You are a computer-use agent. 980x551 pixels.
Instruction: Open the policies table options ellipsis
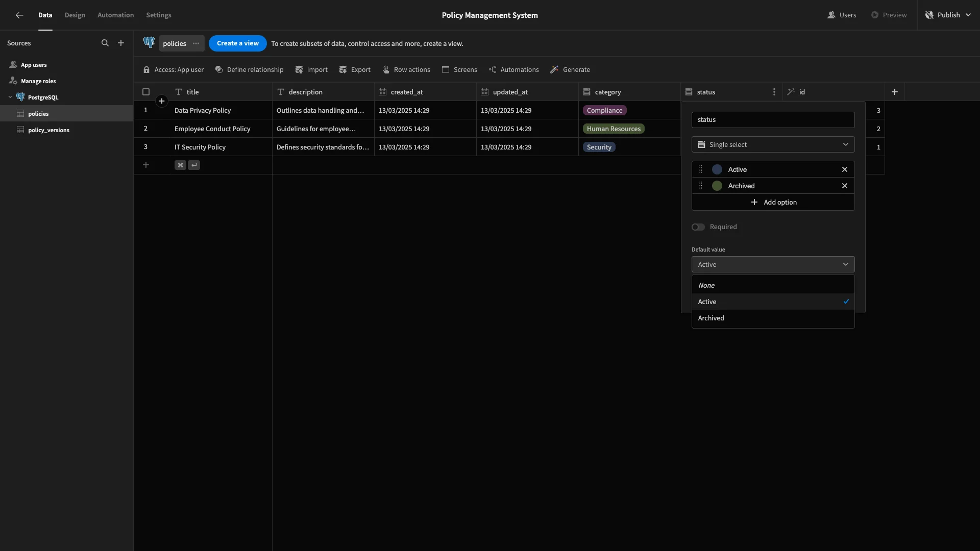click(x=196, y=43)
